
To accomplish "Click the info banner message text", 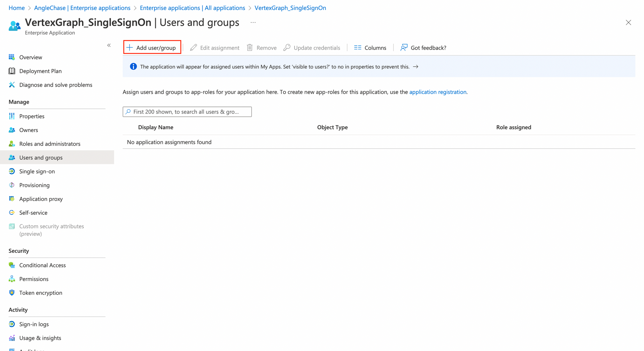I will tap(275, 67).
